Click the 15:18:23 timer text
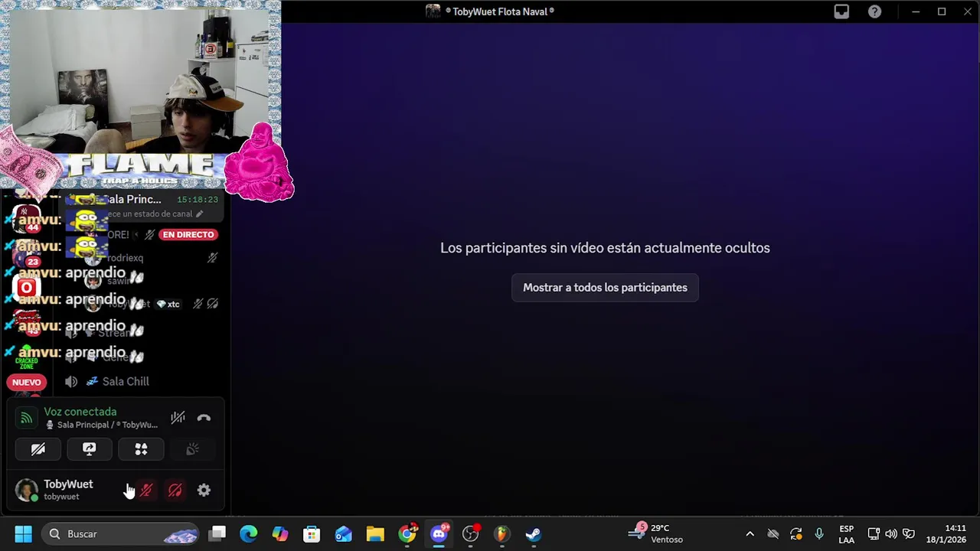The height and width of the screenshot is (551, 980). 198,199
